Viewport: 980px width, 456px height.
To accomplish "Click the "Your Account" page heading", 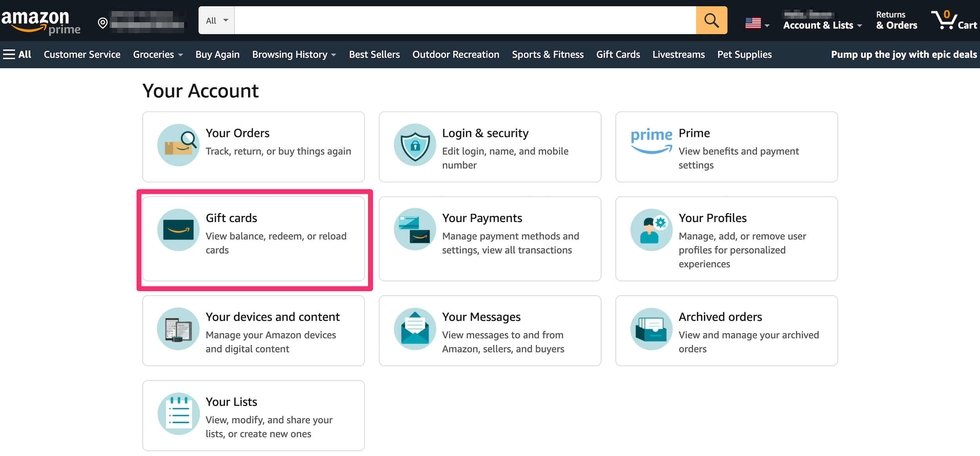I will [x=200, y=91].
